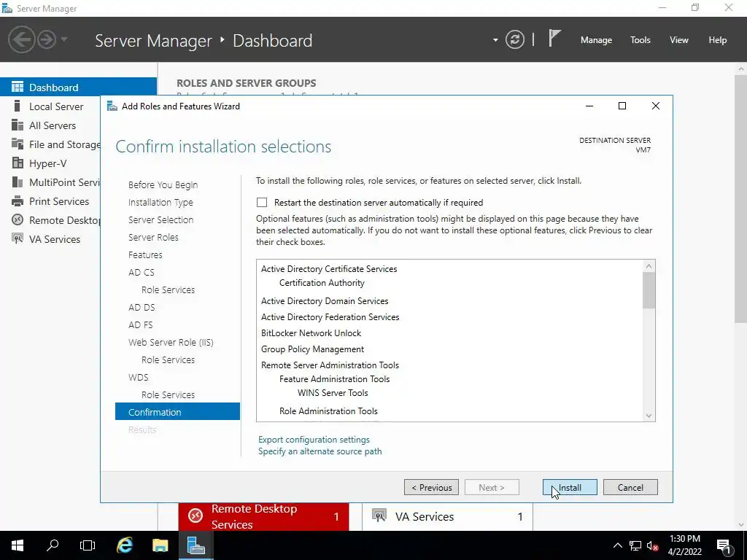Click Export configuration settings link
The height and width of the screenshot is (560, 747).
pyautogui.click(x=314, y=440)
